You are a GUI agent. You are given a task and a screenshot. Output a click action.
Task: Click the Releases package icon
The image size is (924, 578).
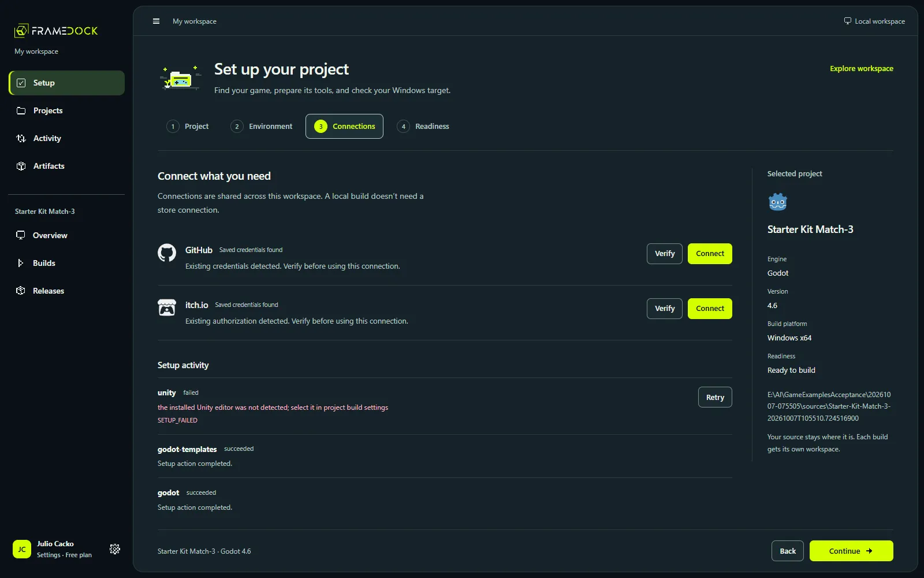(21, 291)
